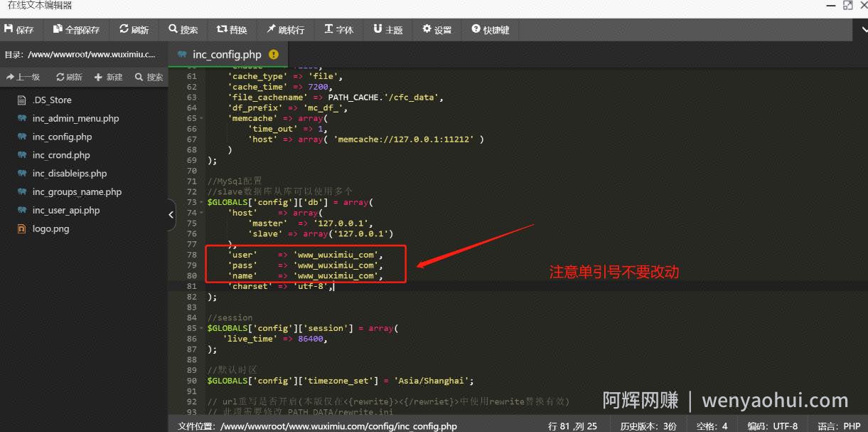Open the 替换 replace tool

coord(232,30)
